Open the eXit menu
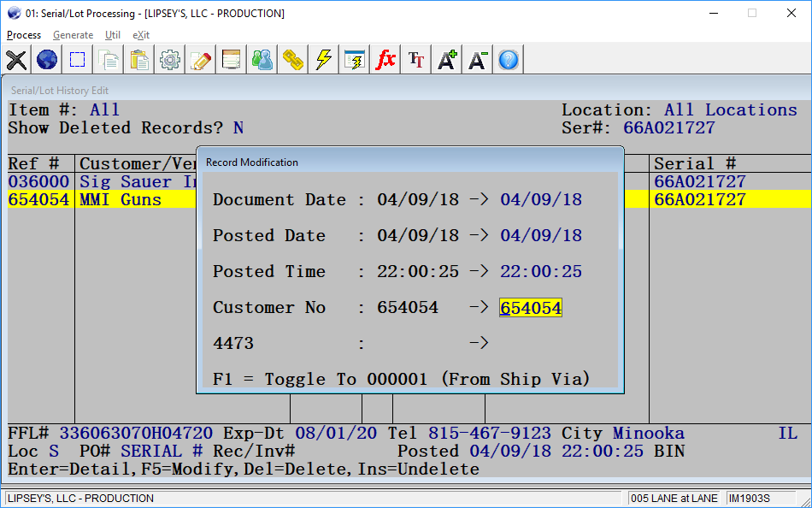The image size is (812, 508). coord(141,35)
